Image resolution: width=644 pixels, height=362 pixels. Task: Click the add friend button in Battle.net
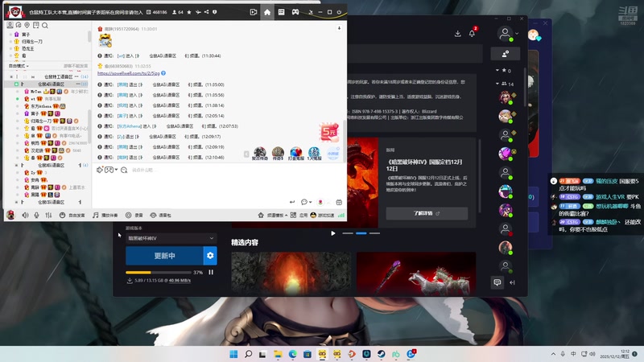[506, 54]
